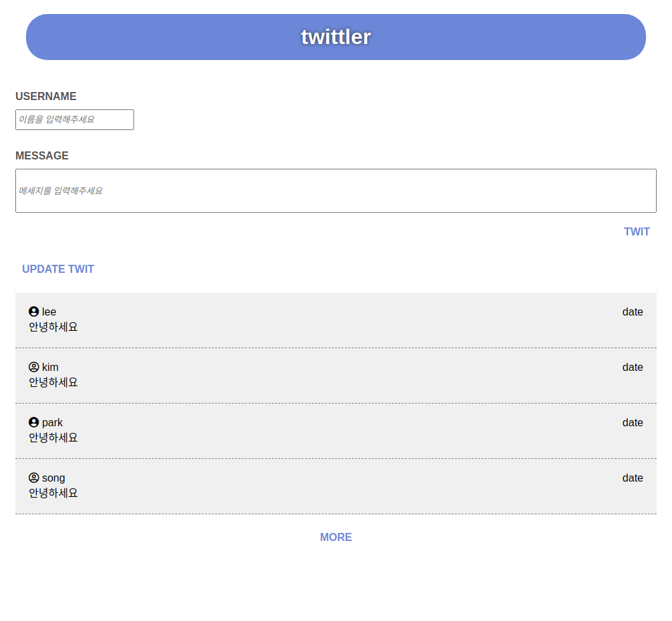Image resolution: width=672 pixels, height=621 pixels.
Task: Click park's message 안녕하세요
Action: pos(53,438)
